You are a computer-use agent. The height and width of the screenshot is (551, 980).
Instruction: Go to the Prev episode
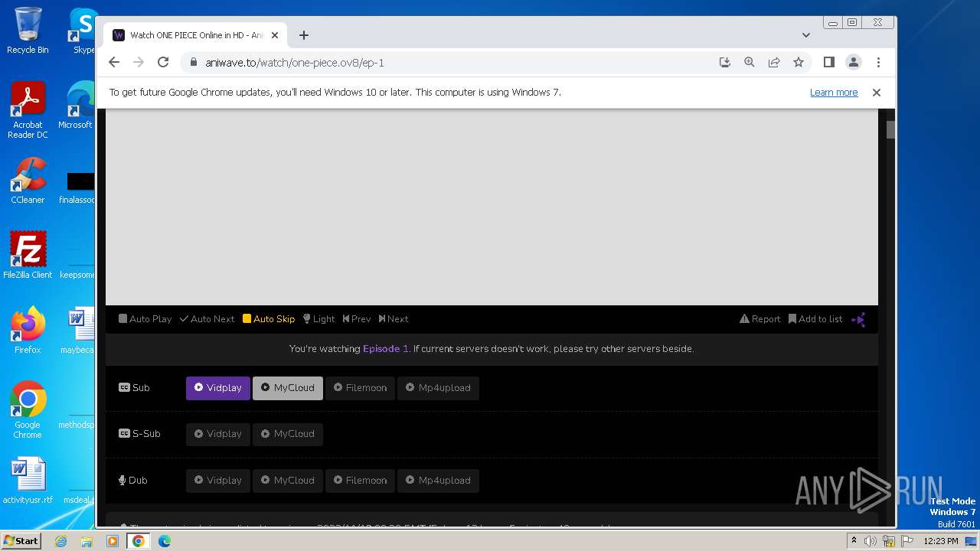(357, 319)
